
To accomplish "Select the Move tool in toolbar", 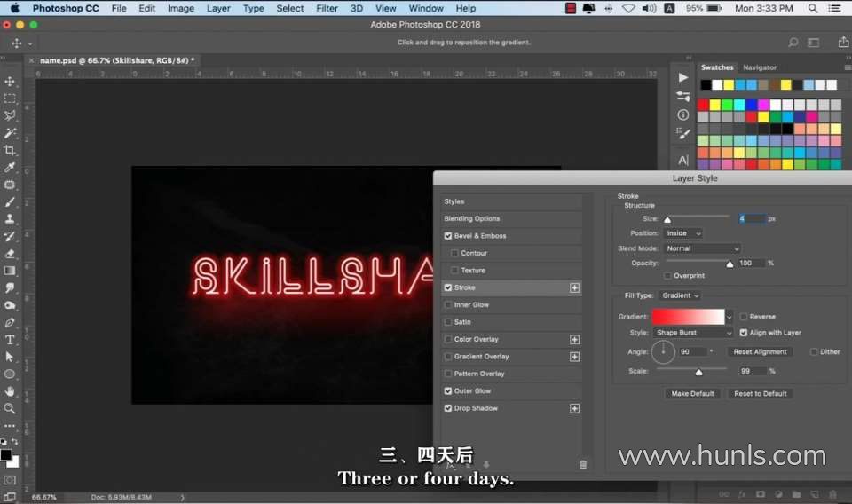I will click(10, 82).
